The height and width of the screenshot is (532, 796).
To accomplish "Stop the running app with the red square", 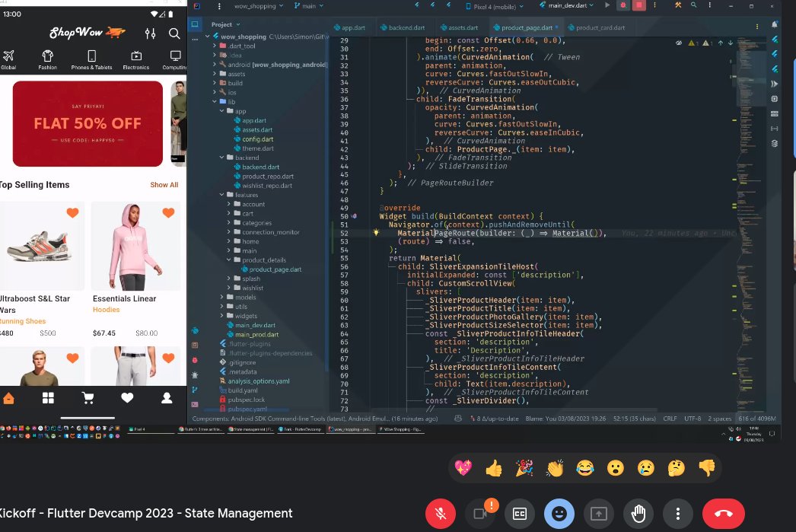I will (x=639, y=5).
